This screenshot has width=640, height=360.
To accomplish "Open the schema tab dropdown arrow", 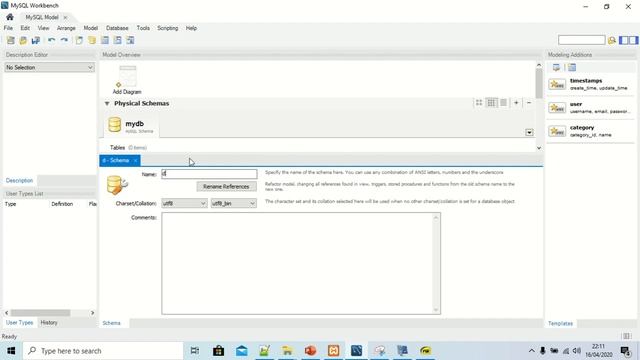I will pyautogui.click(x=529, y=132).
